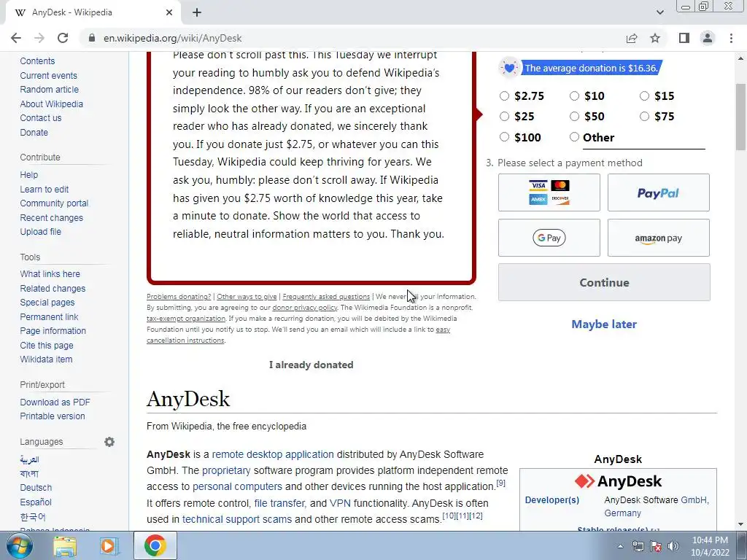Select the $2.75 donation amount

click(x=504, y=96)
